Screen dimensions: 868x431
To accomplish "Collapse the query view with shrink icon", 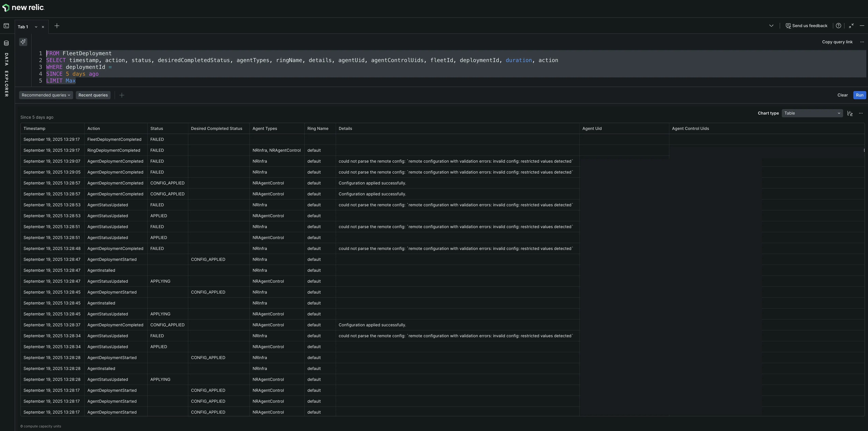I will pos(851,26).
